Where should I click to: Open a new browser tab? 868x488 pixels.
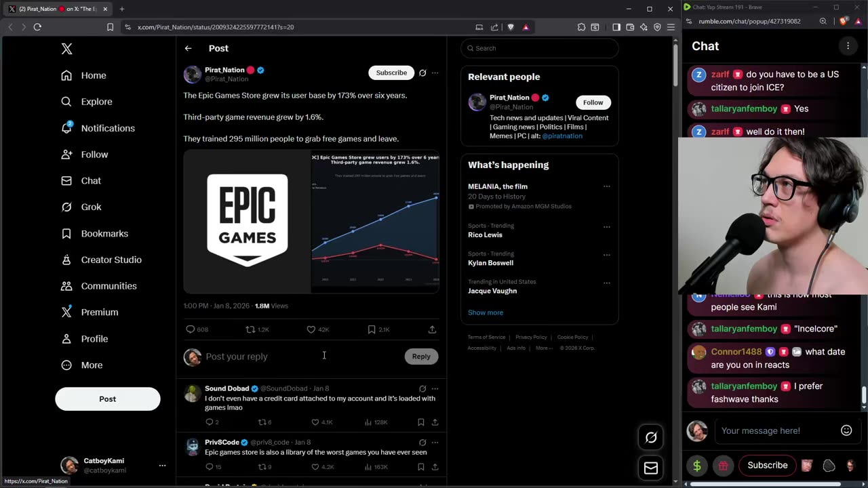coord(122,9)
